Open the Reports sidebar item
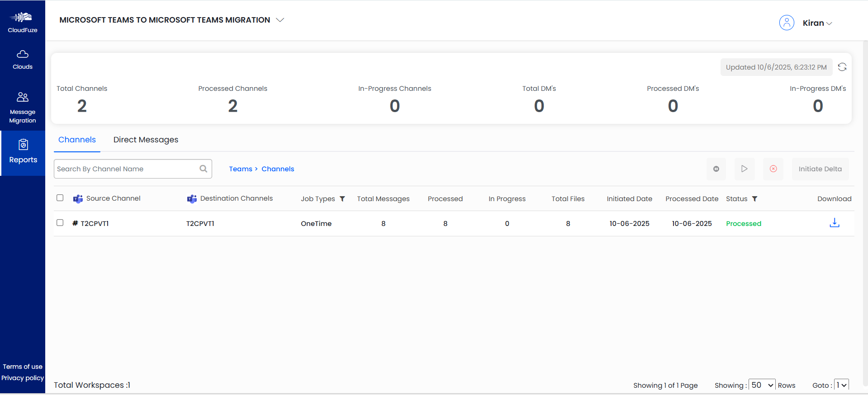 [23, 152]
